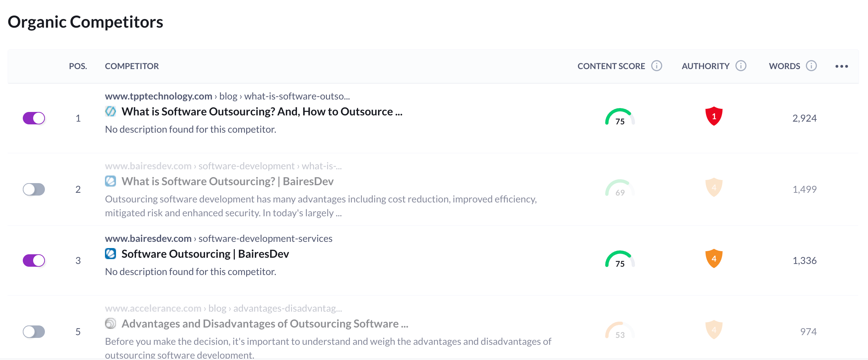
Task: Click the content score gauge in row 3
Action: pos(620,259)
